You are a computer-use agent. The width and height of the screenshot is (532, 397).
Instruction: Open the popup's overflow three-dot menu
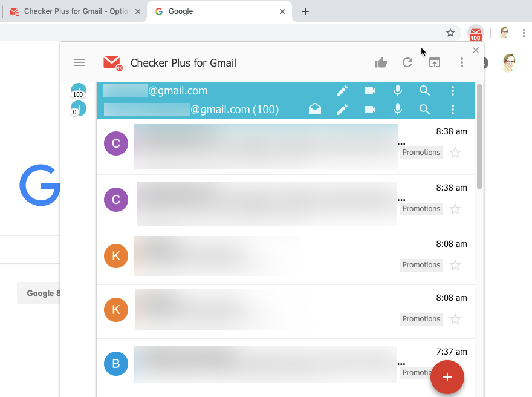coord(461,62)
